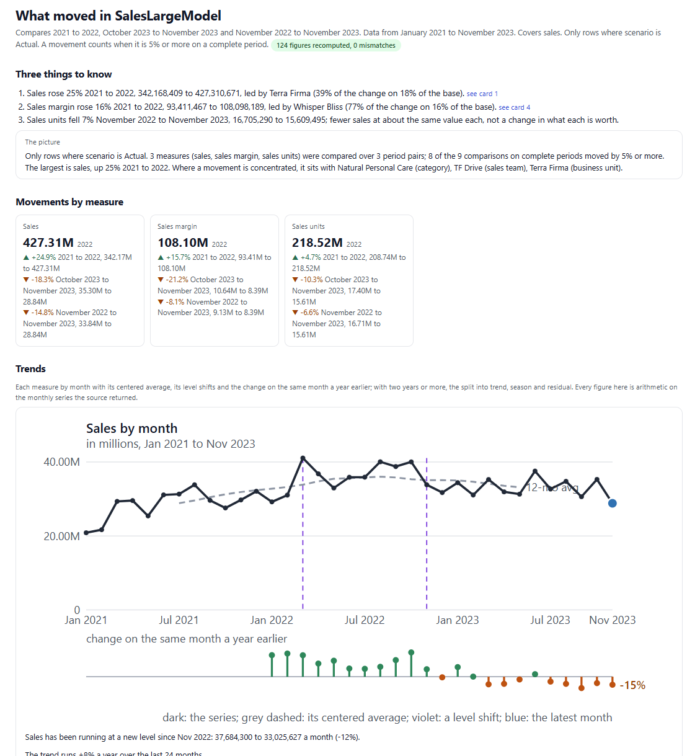Click the green up triangle in Sales margin card
The width and height of the screenshot is (700, 756).
[x=161, y=257]
